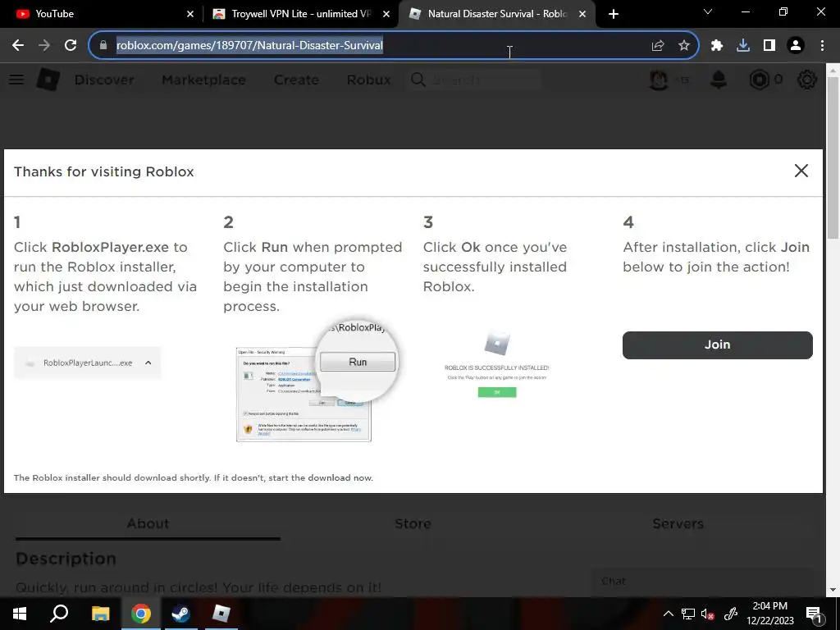Toggle the Chrome side panel icon

pos(769,46)
